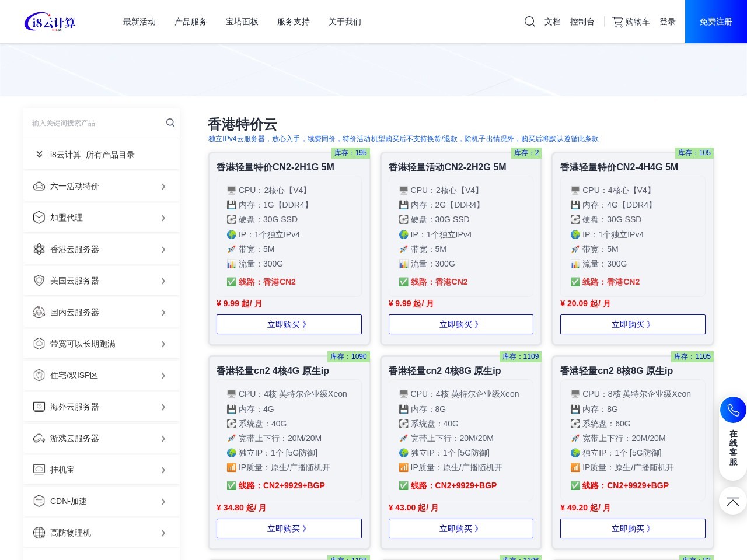The image size is (747, 560).
Task: Click the ¥ 49.20 起/ 月 price
Action: click(x=585, y=508)
